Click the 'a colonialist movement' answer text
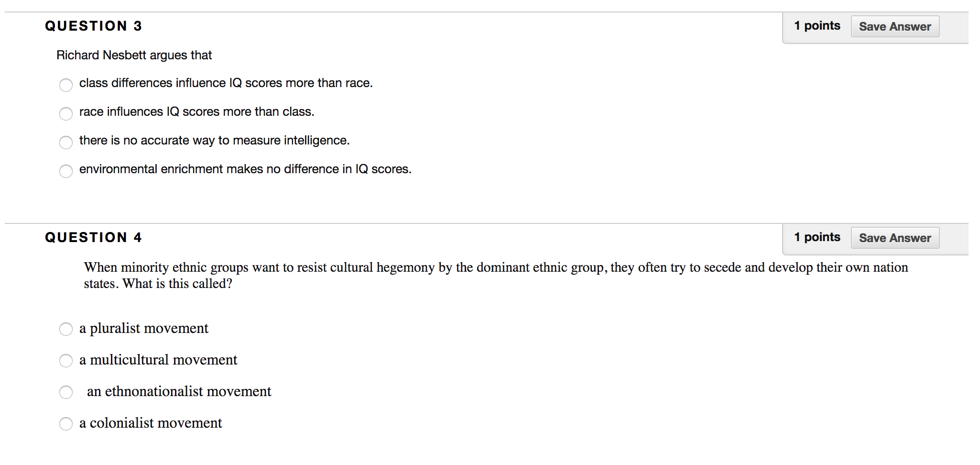The width and height of the screenshot is (980, 465). (151, 423)
